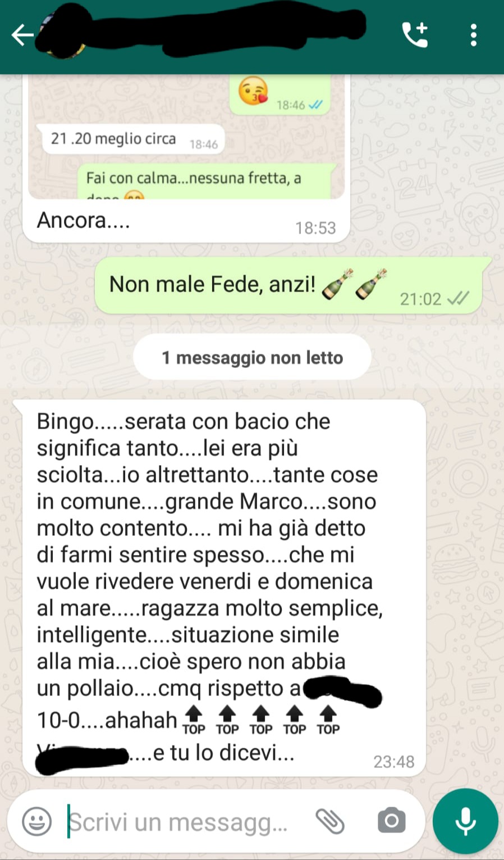The height and width of the screenshot is (860, 504).
Task: Tap the back arrow in header
Action: point(22,35)
